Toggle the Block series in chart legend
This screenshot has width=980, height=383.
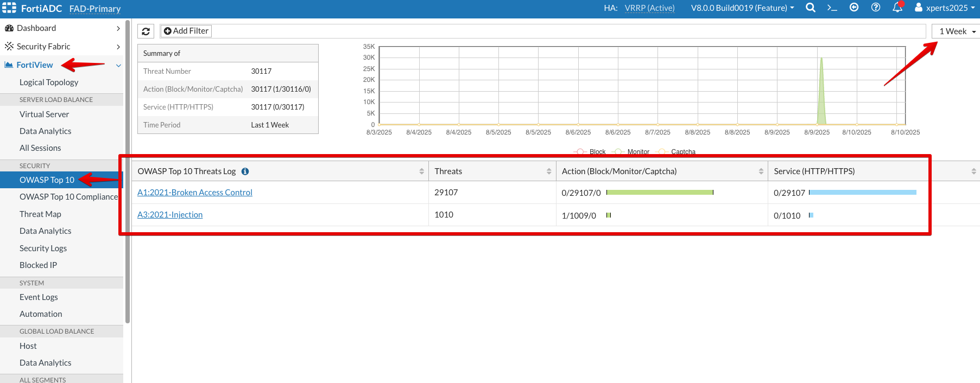(x=590, y=152)
